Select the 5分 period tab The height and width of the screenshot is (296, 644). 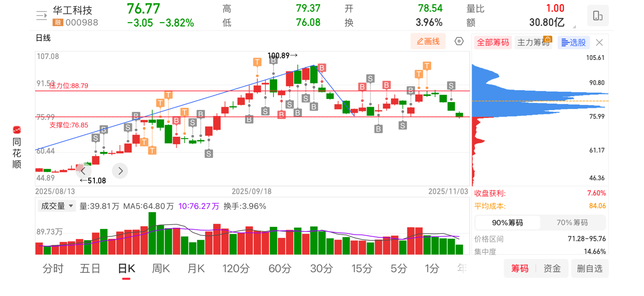point(399,269)
